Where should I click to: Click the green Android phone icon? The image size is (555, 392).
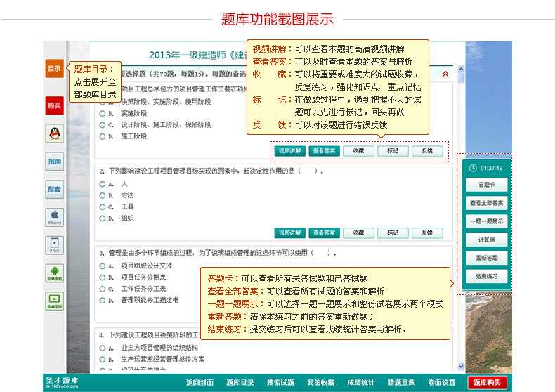pos(54,273)
